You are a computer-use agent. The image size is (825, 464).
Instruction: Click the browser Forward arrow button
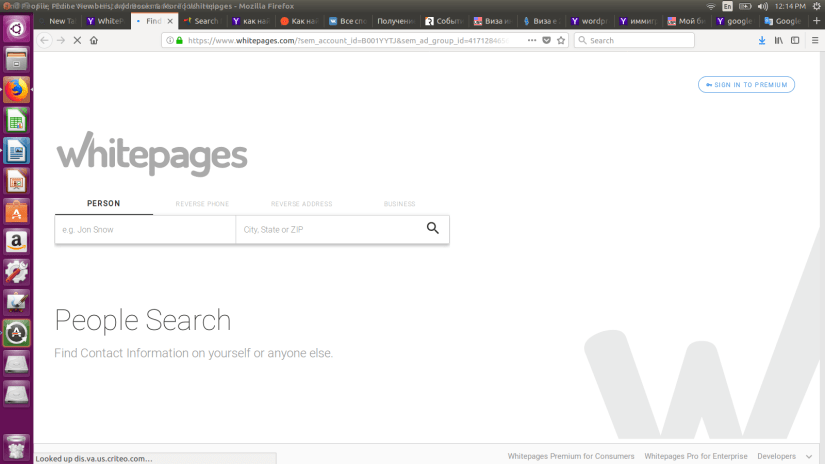tap(61, 41)
